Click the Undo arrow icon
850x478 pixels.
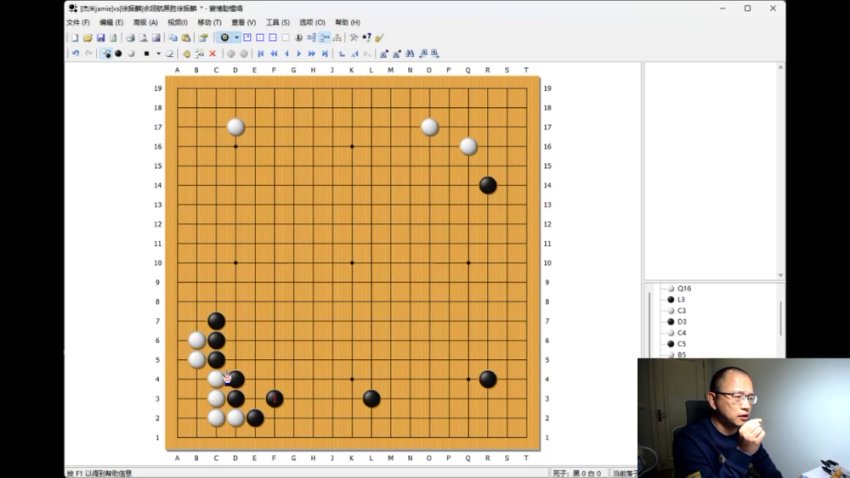tap(75, 54)
